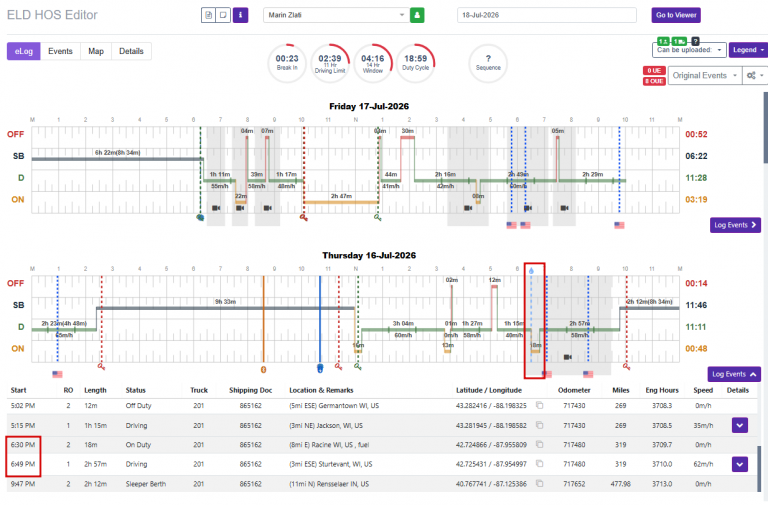Image resolution: width=768 pixels, height=505 pixels.
Task: Click the Off Duty status cell
Action: point(139,406)
